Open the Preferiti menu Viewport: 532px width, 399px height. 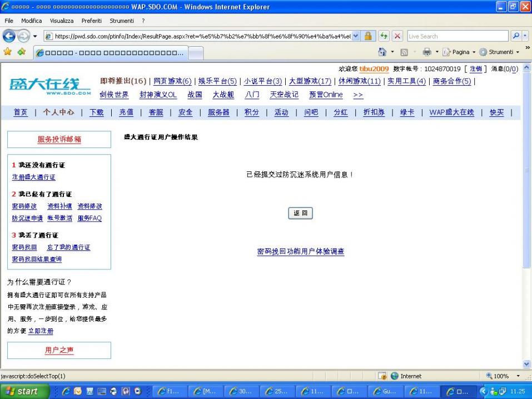click(92, 21)
